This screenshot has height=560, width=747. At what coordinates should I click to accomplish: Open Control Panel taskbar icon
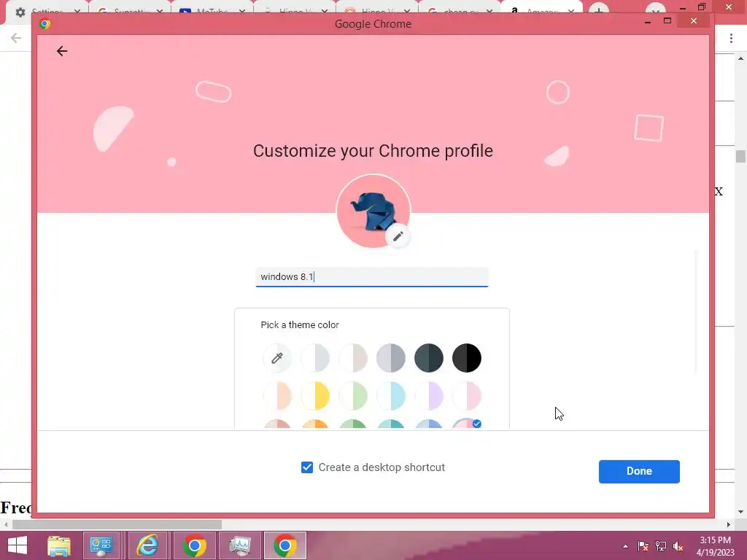(101, 545)
